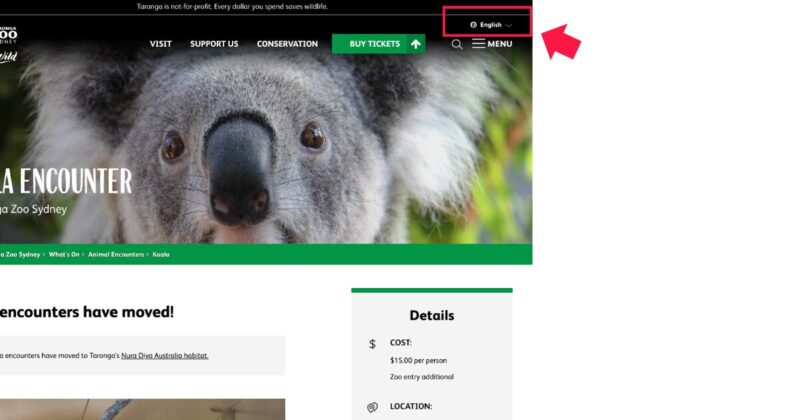Viewport: 800px width, 420px height.
Task: Click the up-arrow on Buy Tickets
Action: click(x=416, y=44)
